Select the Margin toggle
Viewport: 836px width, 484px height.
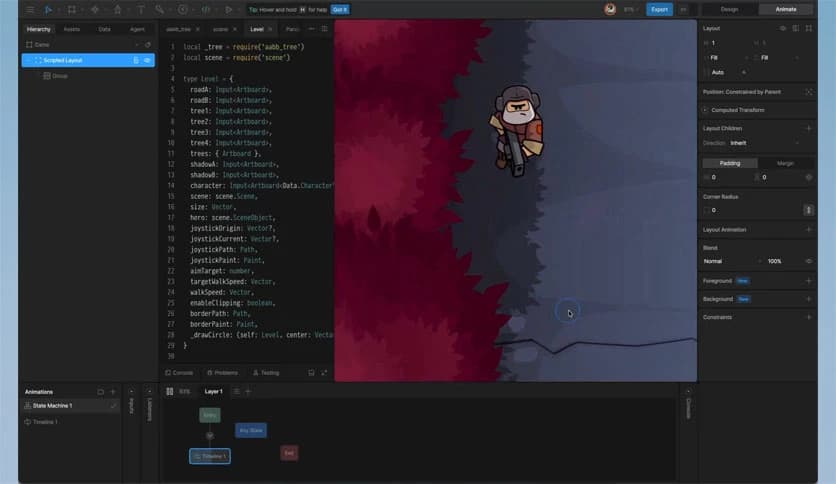tap(785, 163)
